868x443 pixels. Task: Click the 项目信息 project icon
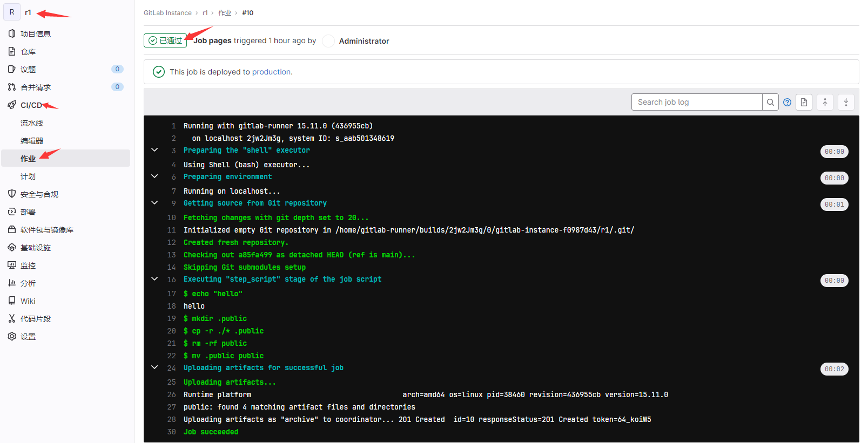[x=12, y=33]
